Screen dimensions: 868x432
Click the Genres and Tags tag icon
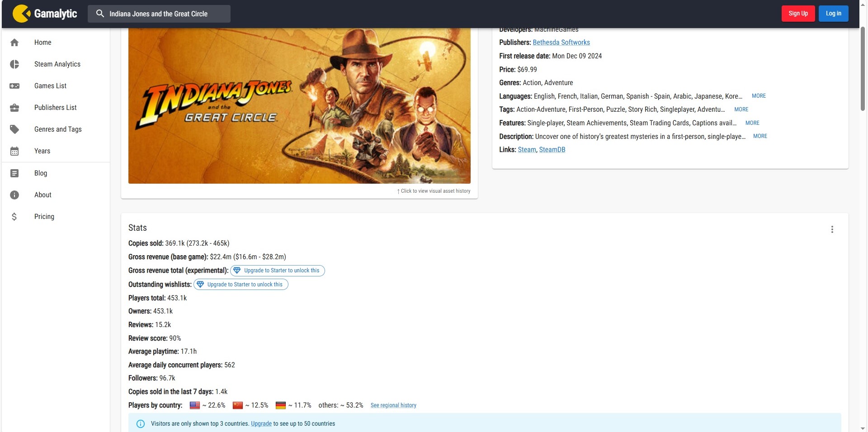click(14, 129)
